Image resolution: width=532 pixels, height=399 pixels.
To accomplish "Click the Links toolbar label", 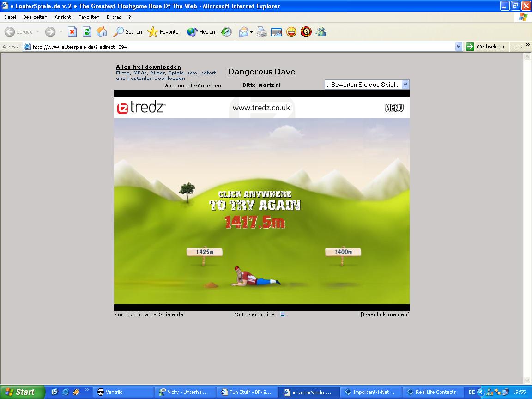I will 516,47.
